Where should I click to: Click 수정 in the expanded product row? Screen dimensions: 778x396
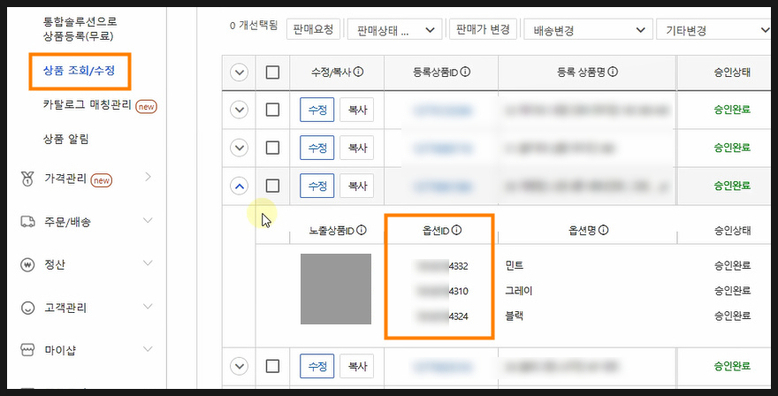click(317, 186)
